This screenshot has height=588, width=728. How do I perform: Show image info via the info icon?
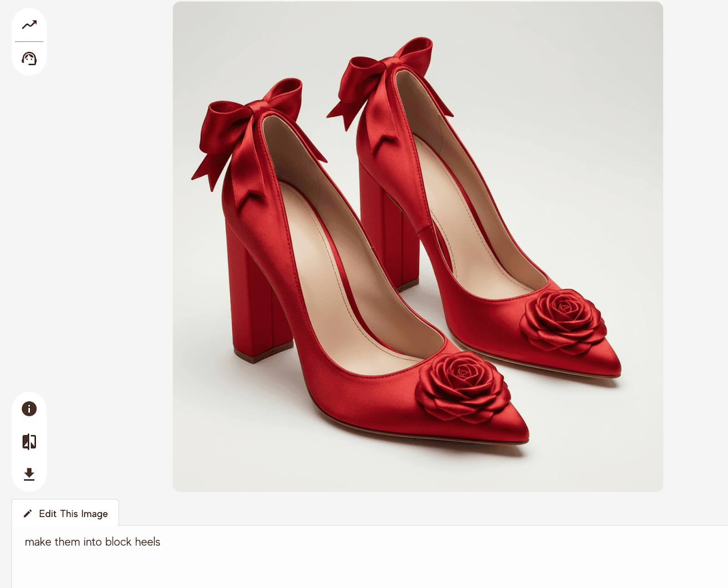pos(29,409)
